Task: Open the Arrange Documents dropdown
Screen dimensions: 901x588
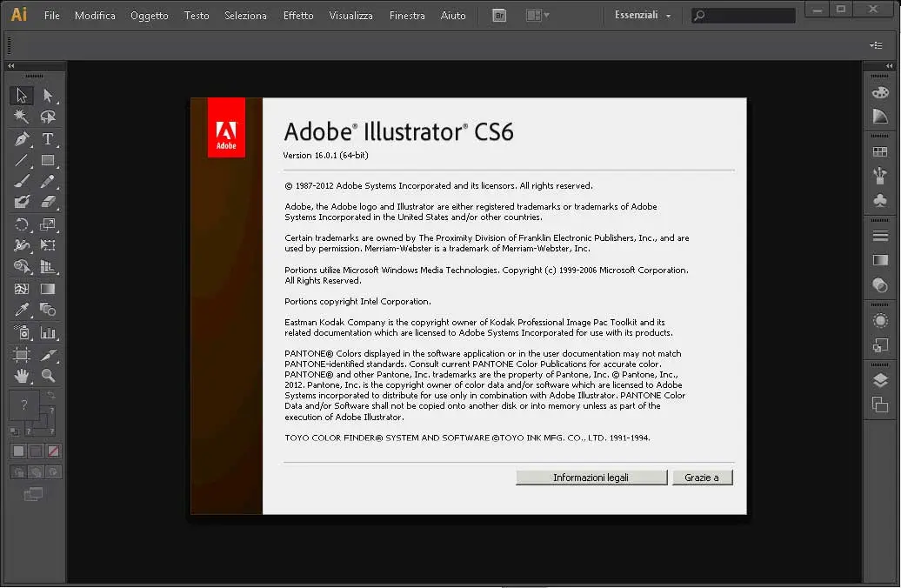Action: (537, 16)
